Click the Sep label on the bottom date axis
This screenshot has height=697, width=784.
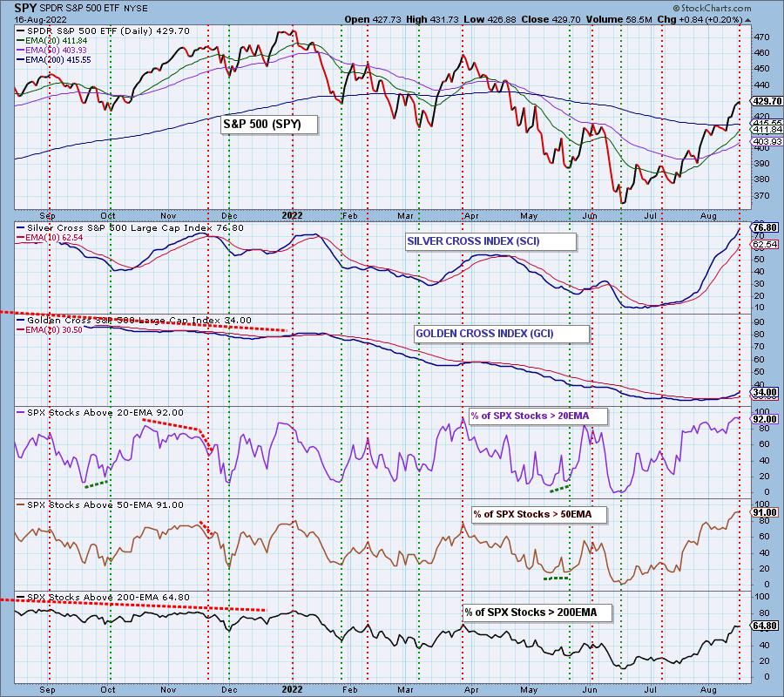click(x=48, y=689)
